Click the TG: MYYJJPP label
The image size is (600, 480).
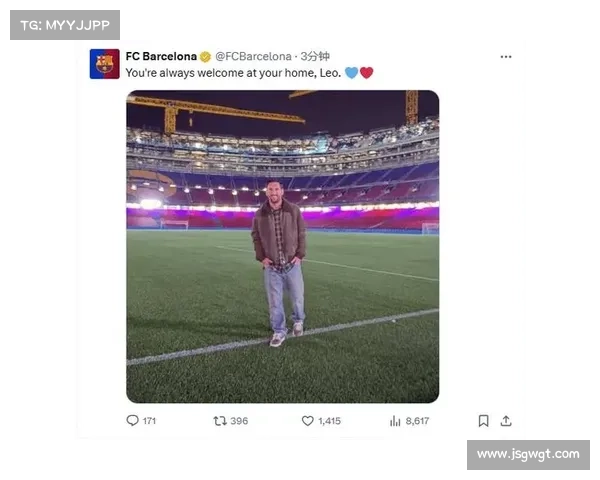(64, 24)
